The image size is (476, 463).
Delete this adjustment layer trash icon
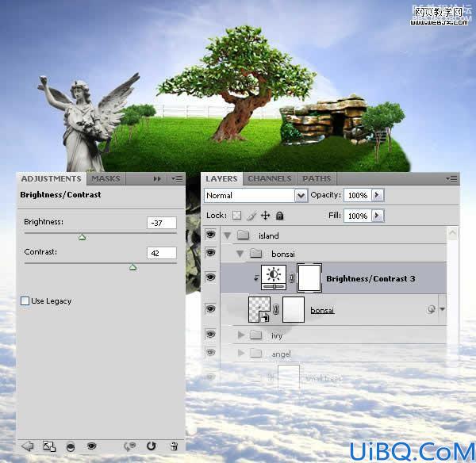pyautogui.click(x=174, y=446)
